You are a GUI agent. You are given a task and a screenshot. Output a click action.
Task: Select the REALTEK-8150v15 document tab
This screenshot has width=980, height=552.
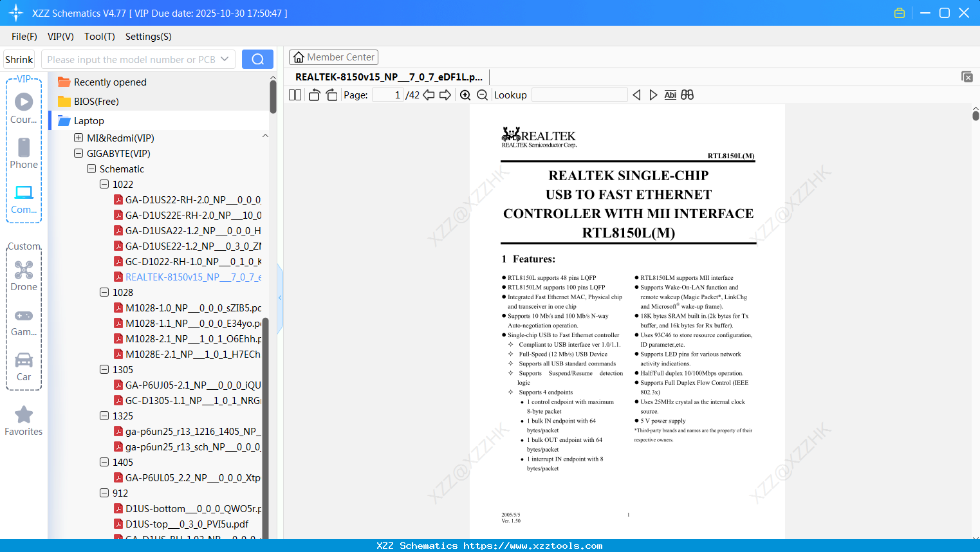389,77
